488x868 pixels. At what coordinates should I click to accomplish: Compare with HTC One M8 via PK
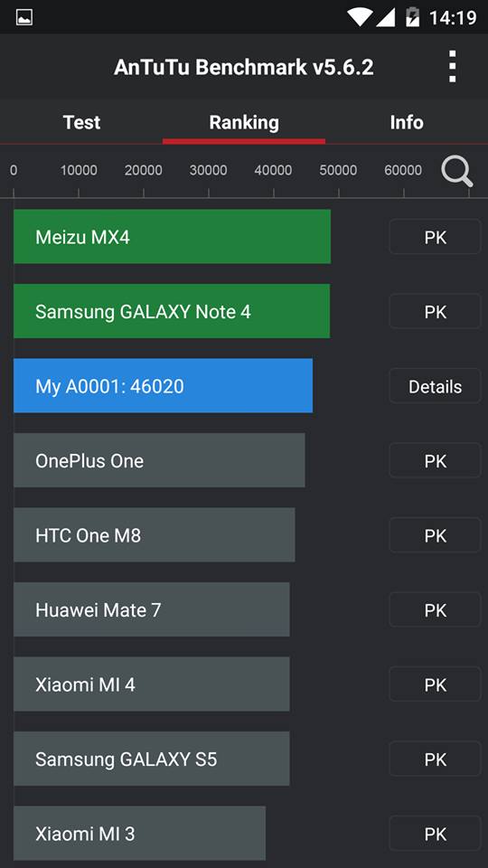coord(435,535)
